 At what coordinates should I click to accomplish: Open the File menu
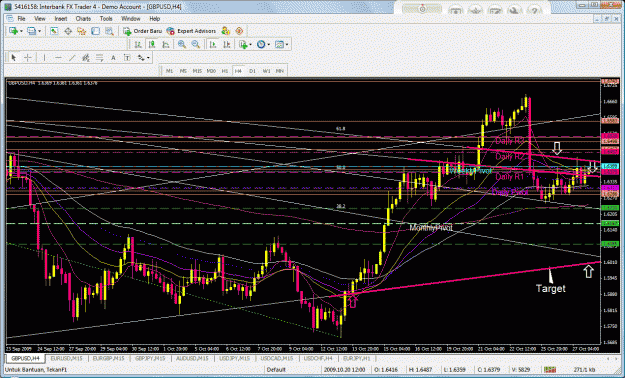(x=21, y=19)
